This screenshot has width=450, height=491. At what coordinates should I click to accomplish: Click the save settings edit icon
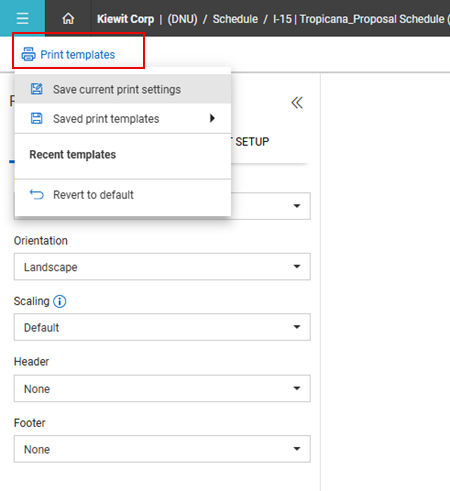pyautogui.click(x=37, y=89)
